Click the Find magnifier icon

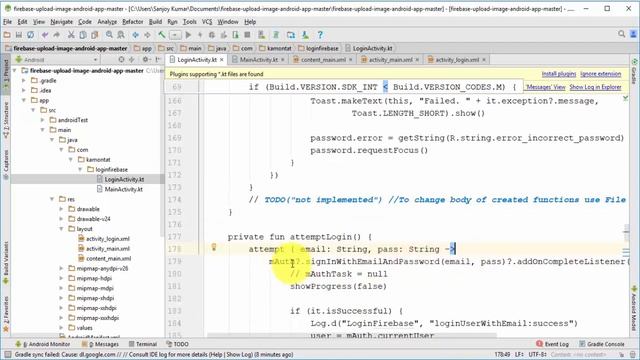point(109,35)
